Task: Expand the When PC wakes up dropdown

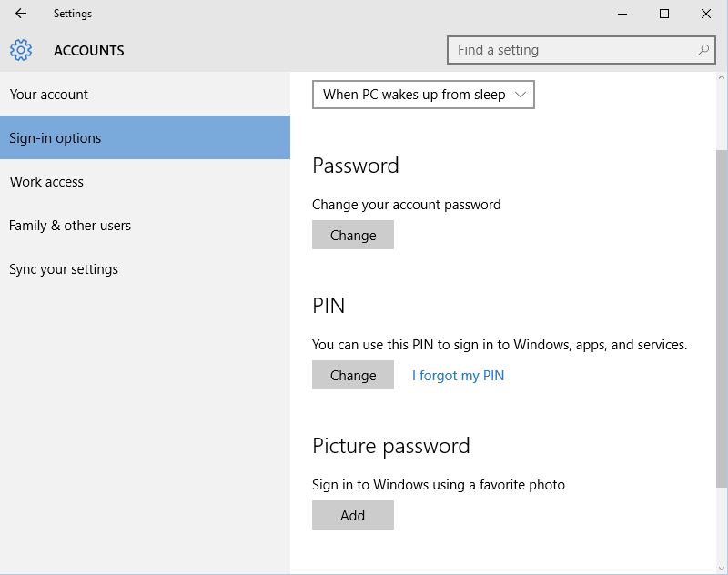Action: point(423,95)
